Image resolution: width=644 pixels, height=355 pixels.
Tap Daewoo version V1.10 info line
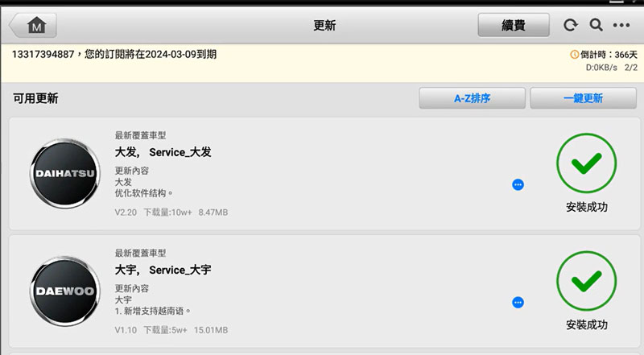171,330
